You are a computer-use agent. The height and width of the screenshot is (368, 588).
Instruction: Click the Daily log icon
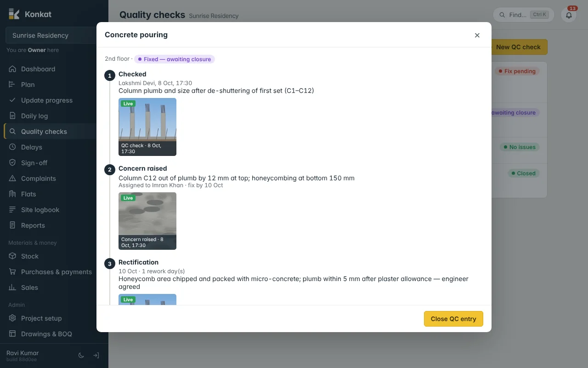pos(12,116)
